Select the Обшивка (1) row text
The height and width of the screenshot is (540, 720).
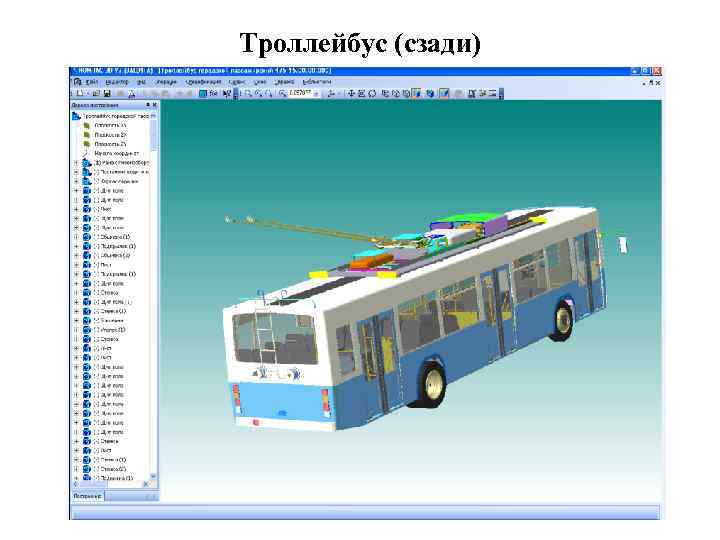[x=115, y=237]
